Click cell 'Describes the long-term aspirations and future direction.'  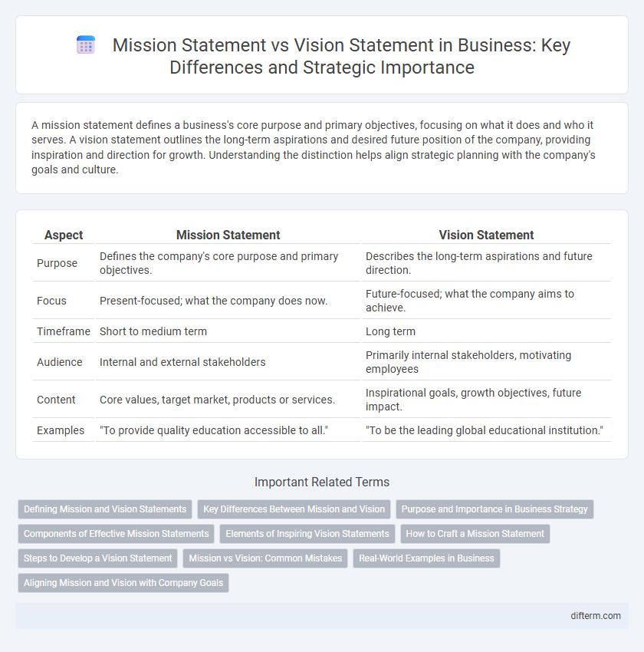tap(486, 263)
